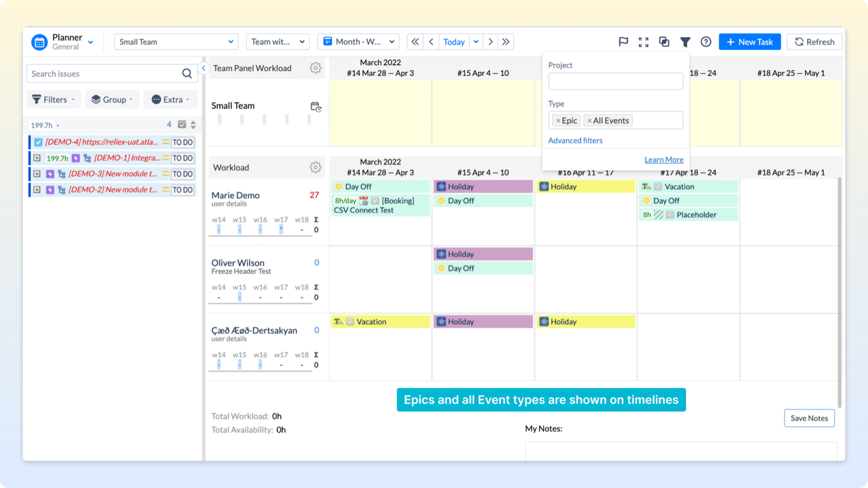868x488 pixels.
Task: Open Workload section gear settings
Action: click(x=315, y=167)
